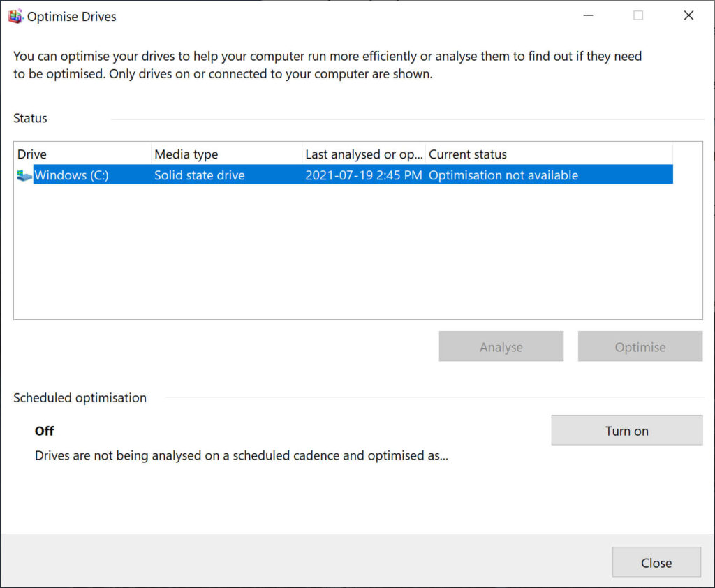The width and height of the screenshot is (715, 588).
Task: Sort by Media type column header
Action: point(227,154)
